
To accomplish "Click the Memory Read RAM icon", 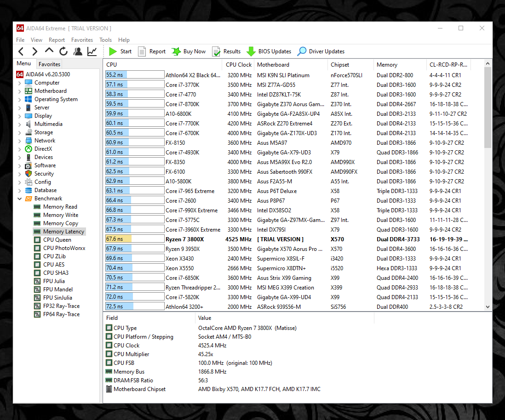I will click(x=37, y=207).
